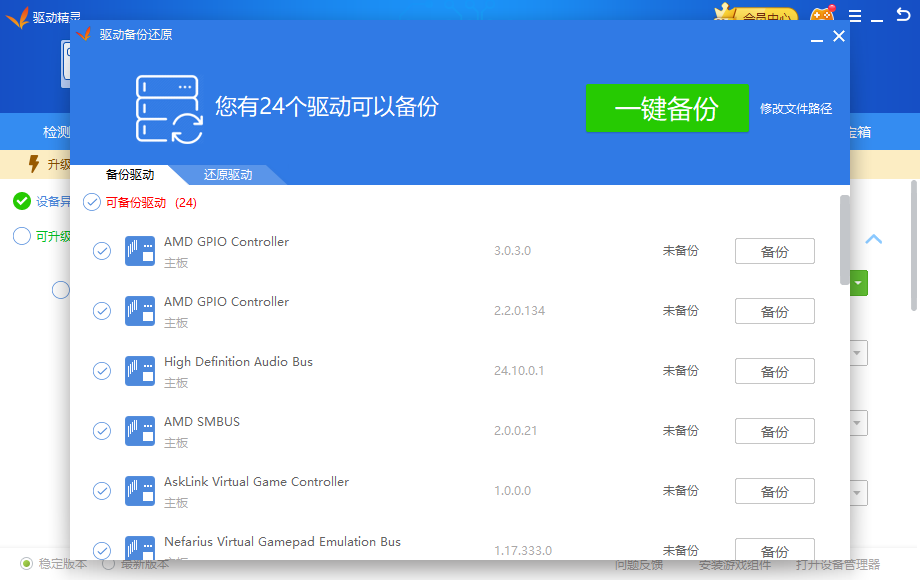Select the 稳定版本 radio button
The height and width of the screenshot is (580, 920).
tap(27, 564)
